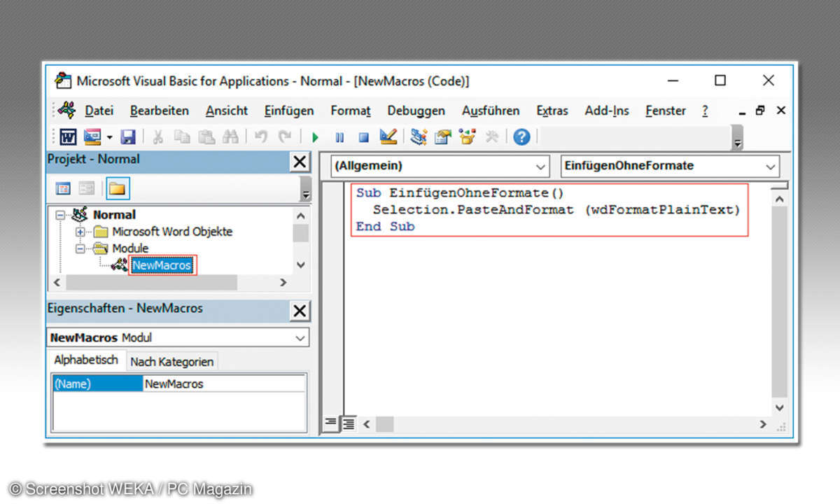Screen dimensions: 840x504
Task: Open the Ansicht menu
Action: point(227,111)
